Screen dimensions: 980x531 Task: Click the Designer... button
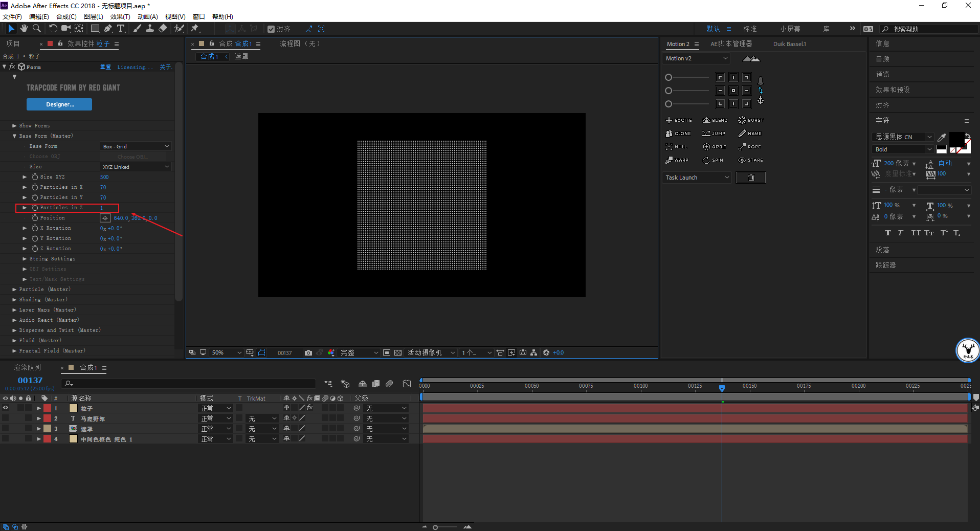59,104
